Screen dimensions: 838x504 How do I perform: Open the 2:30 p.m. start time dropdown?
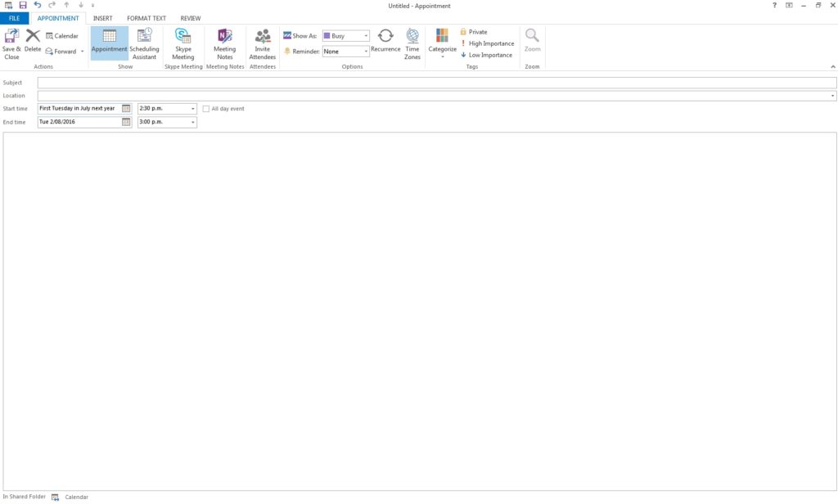pos(193,109)
